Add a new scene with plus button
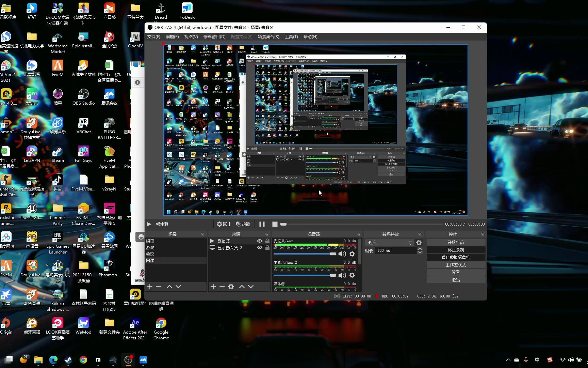Viewport: 588px width, 368px height. 150,287
